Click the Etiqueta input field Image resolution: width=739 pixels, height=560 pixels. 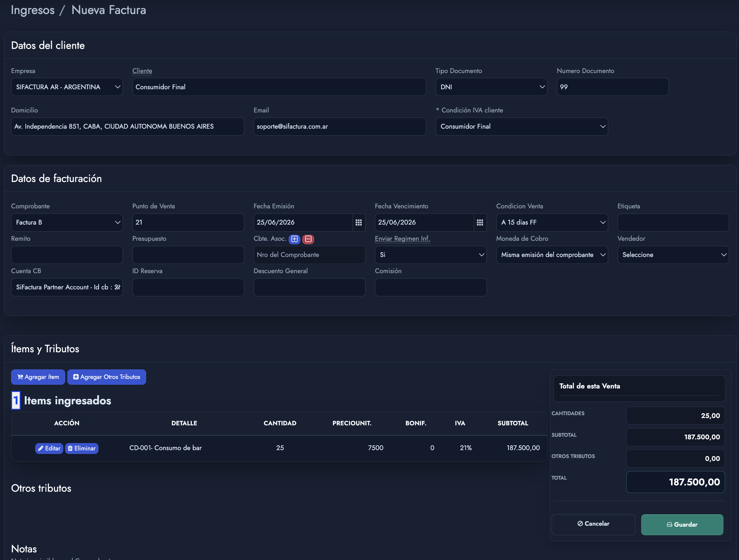point(673,223)
